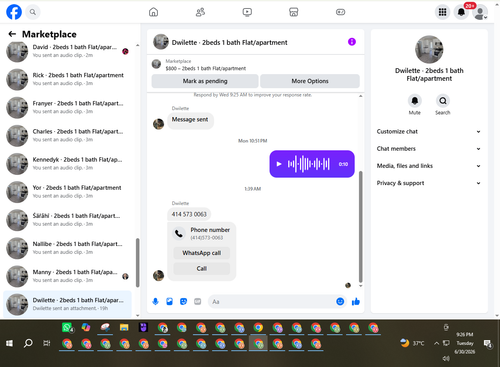
Task: Open the notifications bell
Action: tap(461, 12)
